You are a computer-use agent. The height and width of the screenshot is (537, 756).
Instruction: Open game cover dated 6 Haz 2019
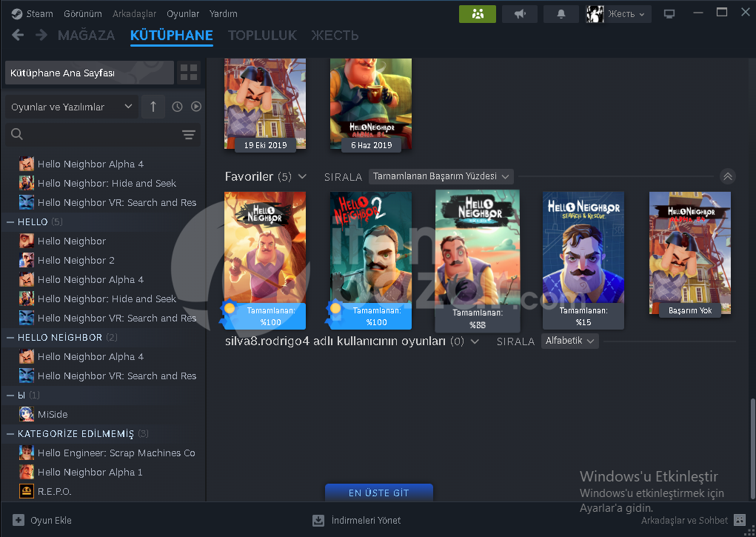371,103
